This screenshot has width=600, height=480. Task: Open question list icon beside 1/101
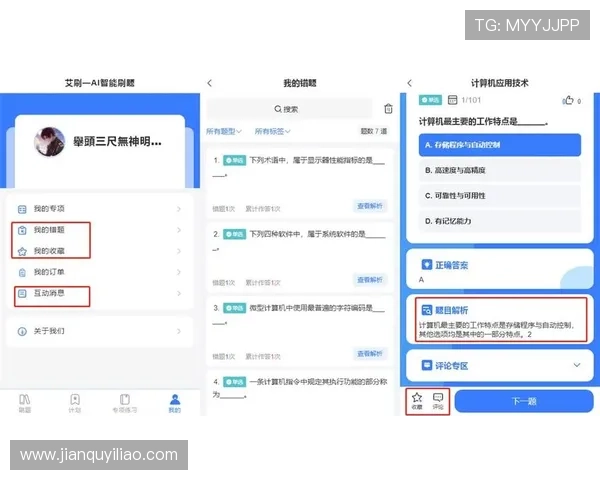pos(452,100)
